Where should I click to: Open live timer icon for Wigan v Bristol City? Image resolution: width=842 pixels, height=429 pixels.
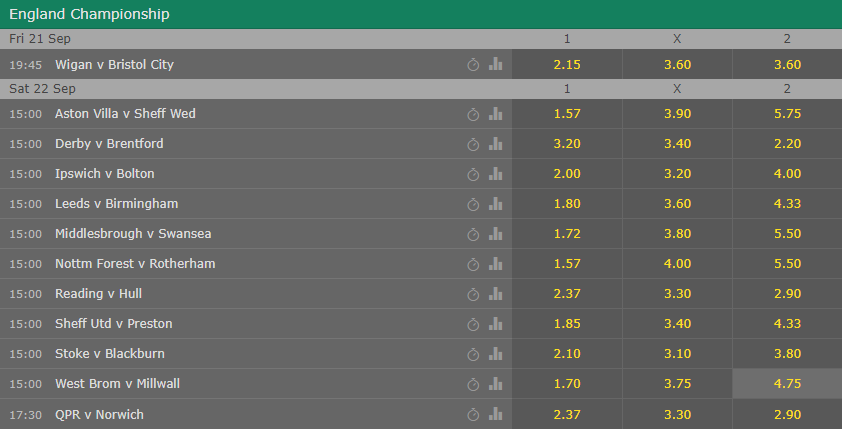473,65
